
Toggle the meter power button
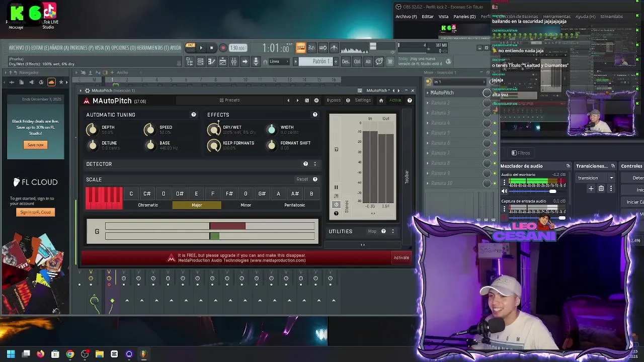tap(336, 204)
